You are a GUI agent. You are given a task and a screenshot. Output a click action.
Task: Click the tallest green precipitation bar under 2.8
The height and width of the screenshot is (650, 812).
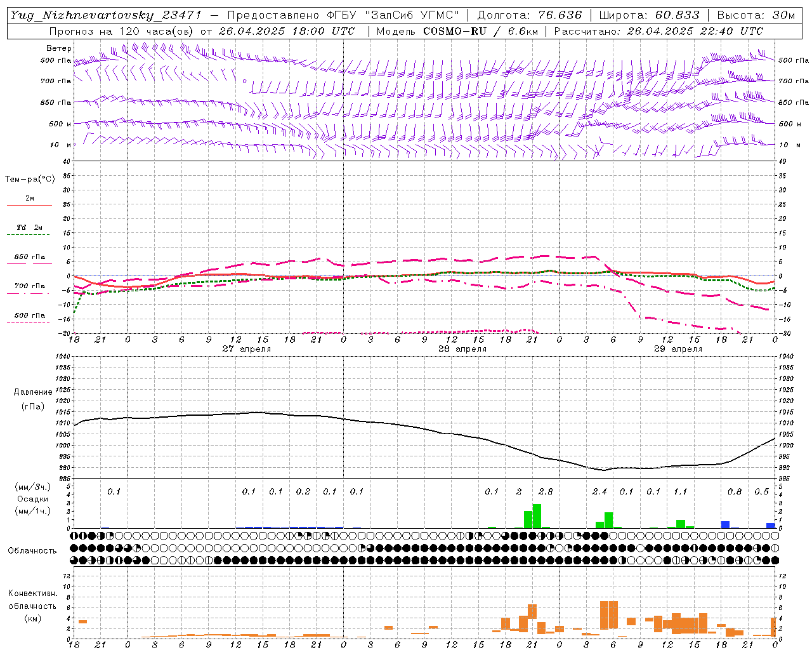click(x=537, y=516)
